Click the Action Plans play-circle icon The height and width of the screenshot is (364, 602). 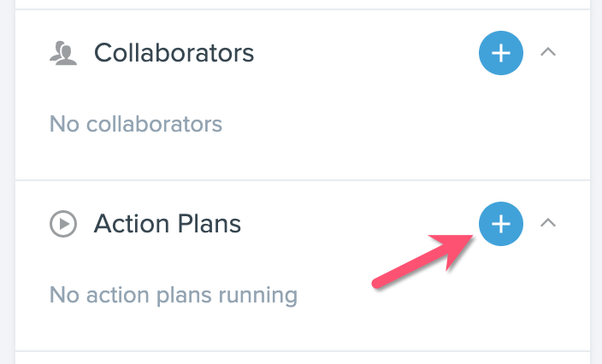coord(63,224)
